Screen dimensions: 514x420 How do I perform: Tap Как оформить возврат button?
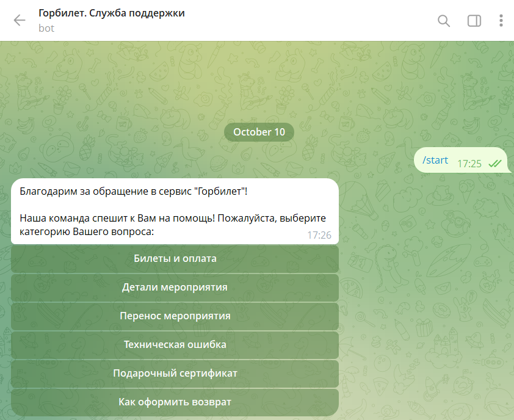[x=175, y=402]
